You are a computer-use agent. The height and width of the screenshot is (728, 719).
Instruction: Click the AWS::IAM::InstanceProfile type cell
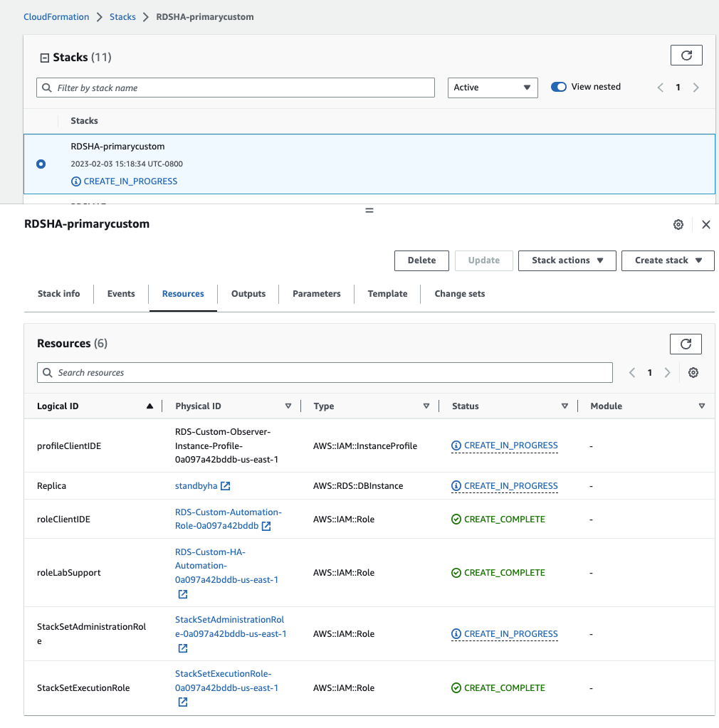tap(365, 446)
